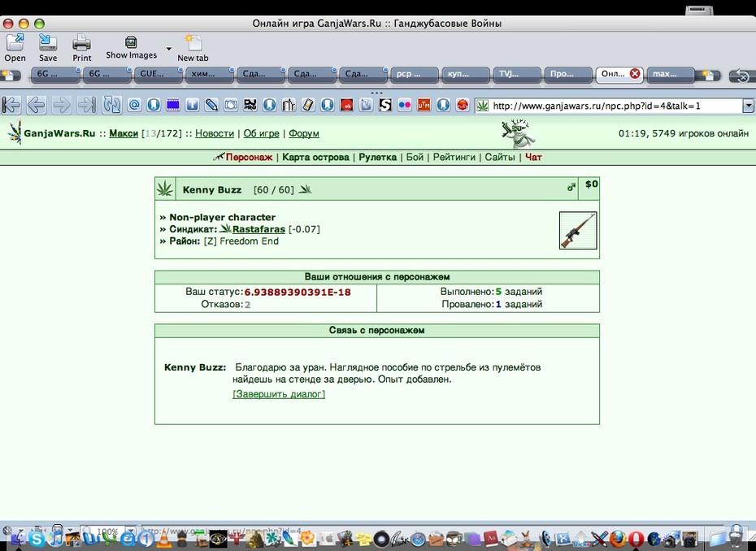Open Opera from the Dock
Screen dimensions: 756x551
pos(636,539)
